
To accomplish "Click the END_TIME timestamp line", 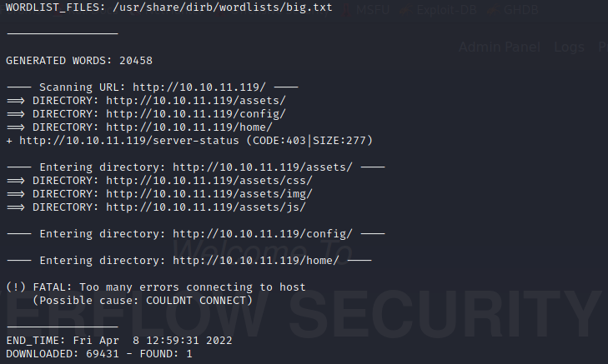I will click(118, 341).
